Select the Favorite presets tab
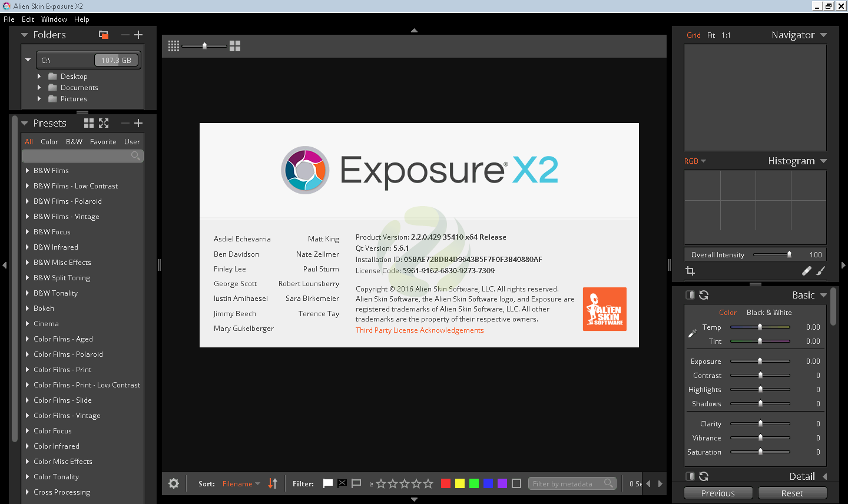Image resolution: width=848 pixels, height=504 pixels. [103, 142]
